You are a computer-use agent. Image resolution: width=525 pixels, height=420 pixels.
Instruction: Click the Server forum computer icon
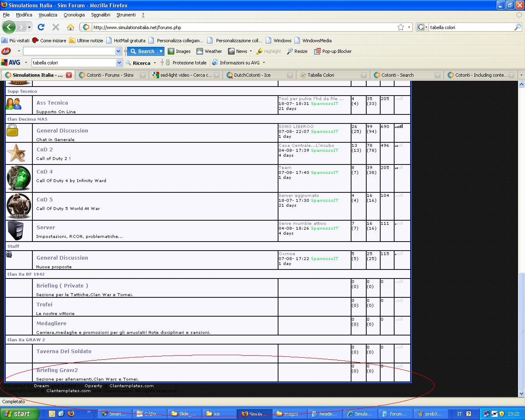pyautogui.click(x=16, y=231)
